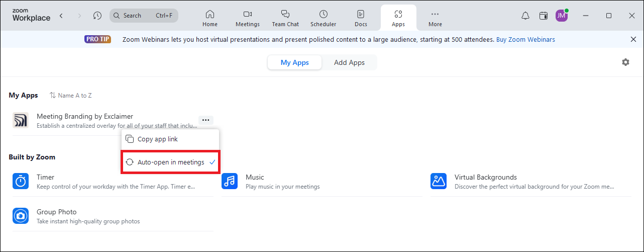The image size is (644, 252).
Task: Open the Timer app
Action: click(113, 182)
